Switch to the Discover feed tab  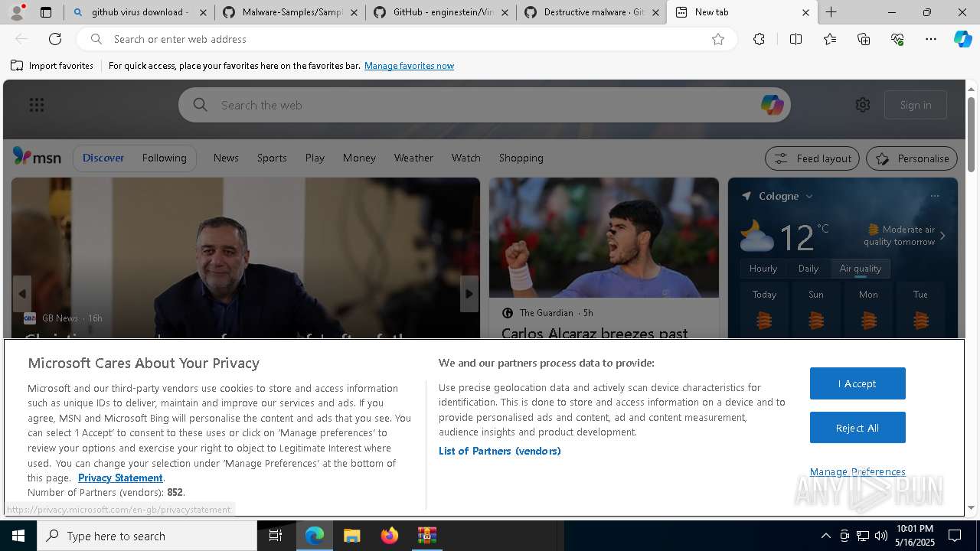103,158
